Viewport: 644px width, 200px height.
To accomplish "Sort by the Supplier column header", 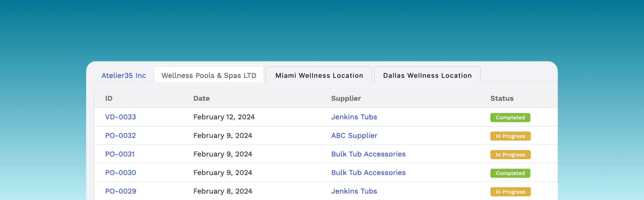I will tap(346, 98).
